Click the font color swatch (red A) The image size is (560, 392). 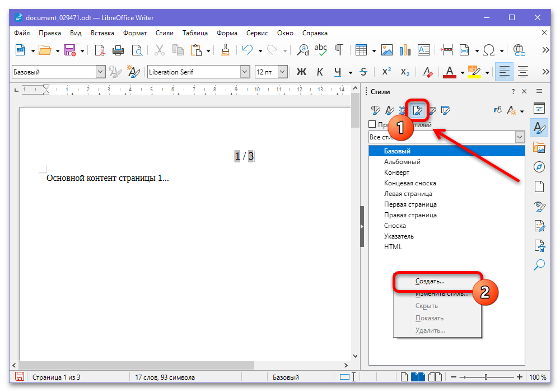pos(450,72)
